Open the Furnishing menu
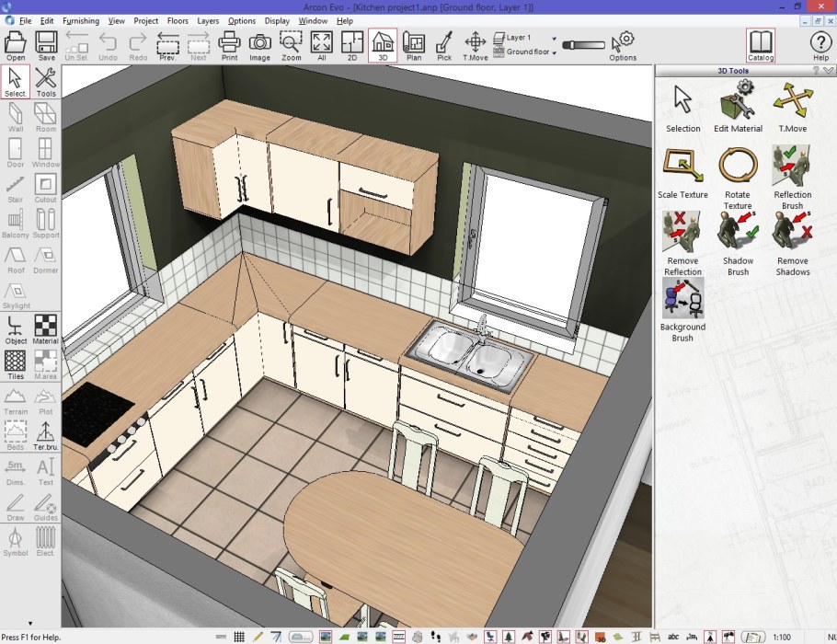 tap(80, 20)
